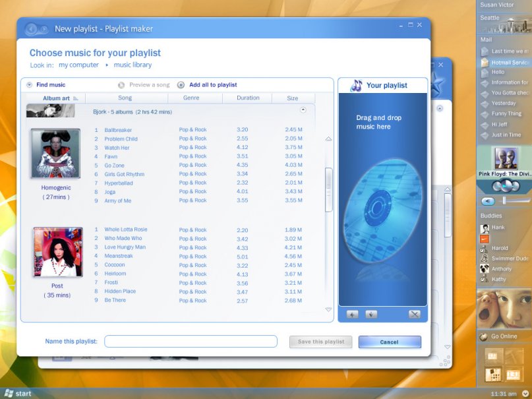Select the song Ballbreaker
The width and height of the screenshot is (532, 399).
pos(118,130)
